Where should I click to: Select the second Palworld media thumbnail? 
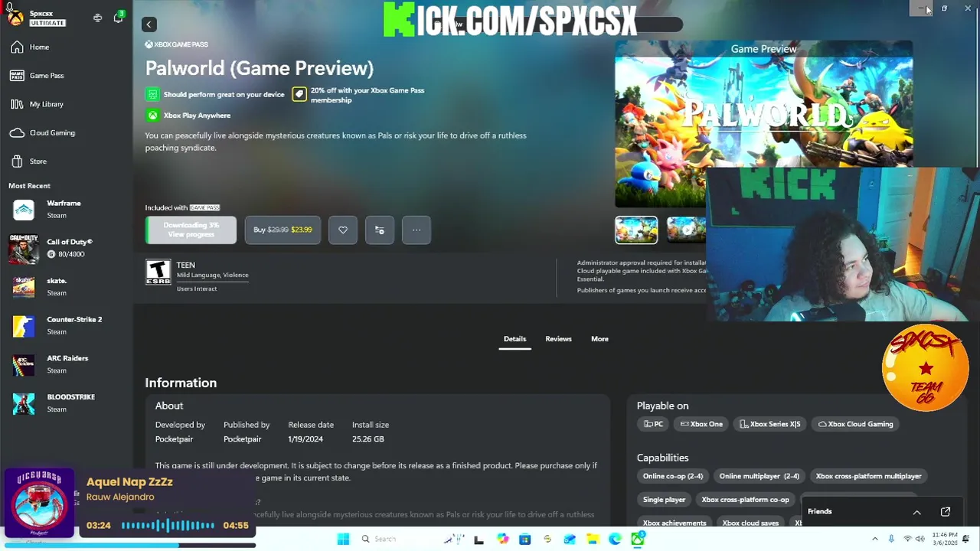coord(686,230)
